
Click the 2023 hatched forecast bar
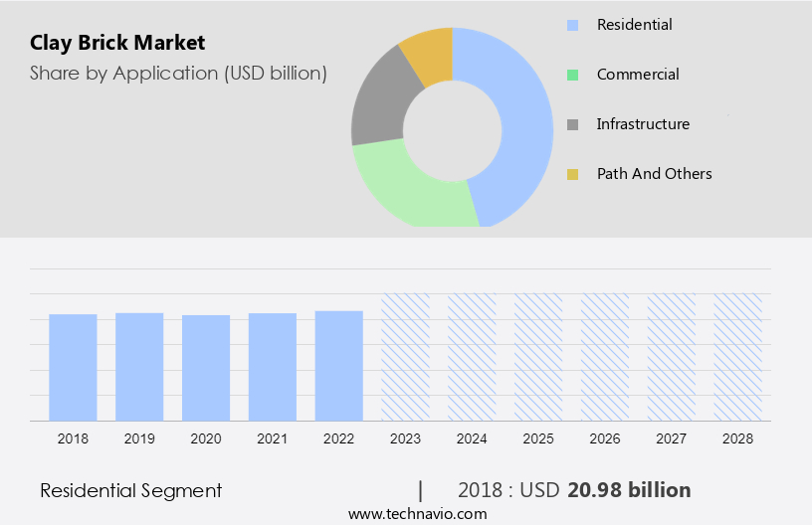[x=405, y=357]
